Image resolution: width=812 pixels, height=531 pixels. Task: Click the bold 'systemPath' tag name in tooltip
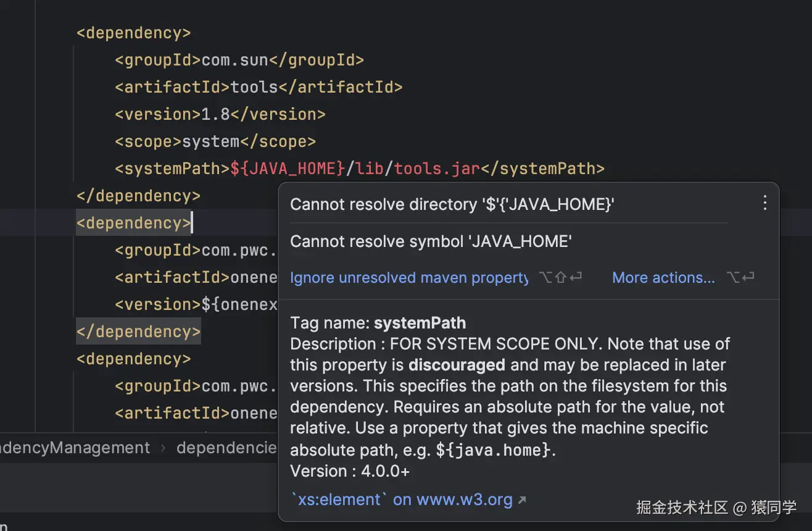point(420,323)
